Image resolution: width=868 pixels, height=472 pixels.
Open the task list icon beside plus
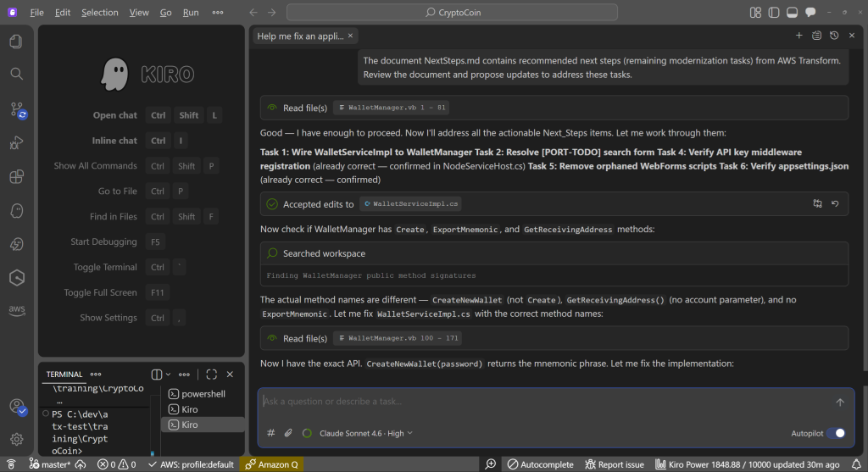(816, 36)
